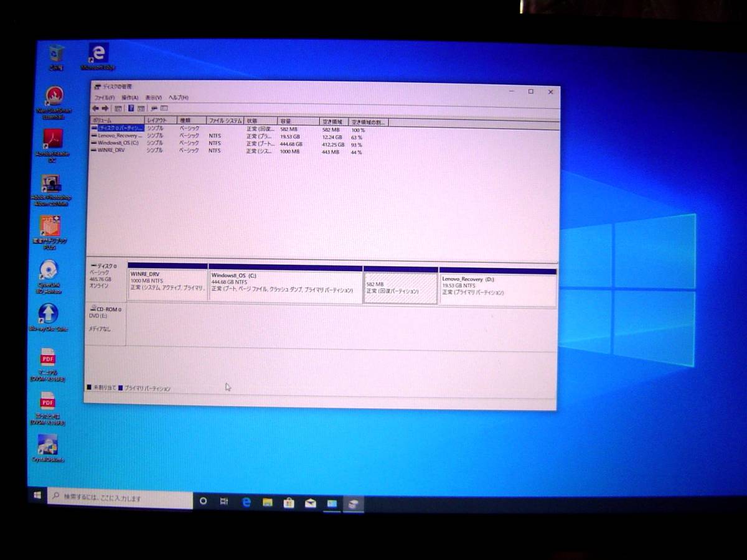
Task: Open the CyberLink BD Advisor desktop icon
Action: (49, 276)
